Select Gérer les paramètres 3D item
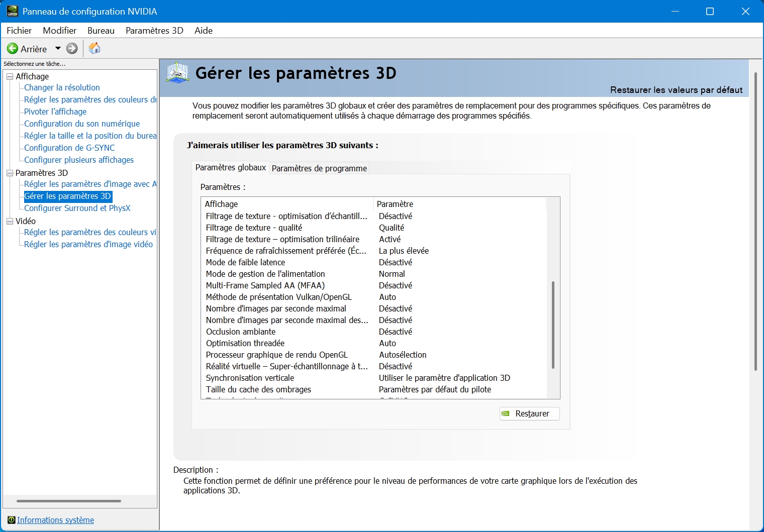Screen dimensions: 764x532 coord(68,196)
